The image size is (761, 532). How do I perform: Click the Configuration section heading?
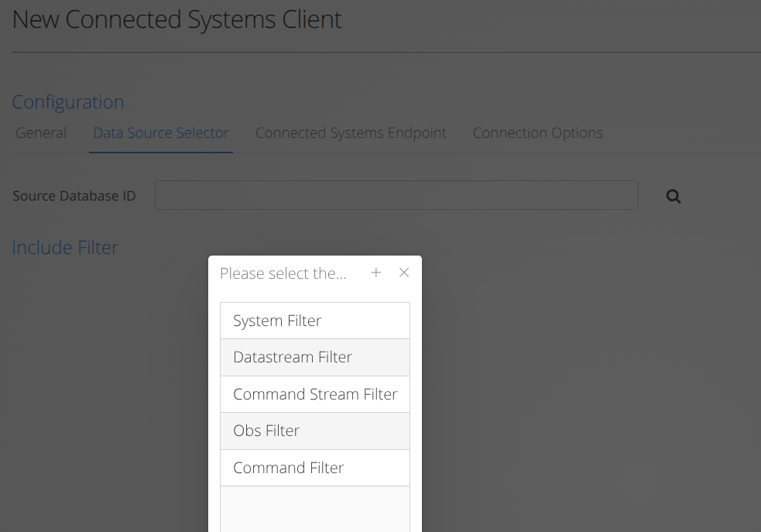(68, 102)
